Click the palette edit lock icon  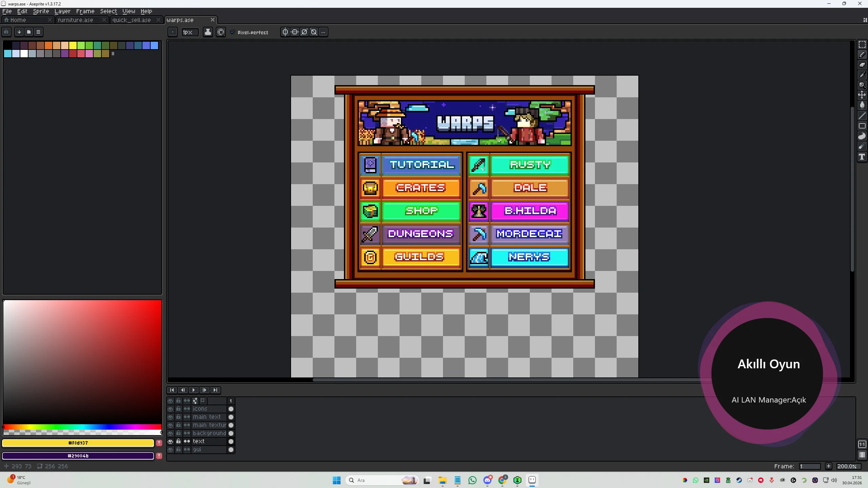coord(6,32)
